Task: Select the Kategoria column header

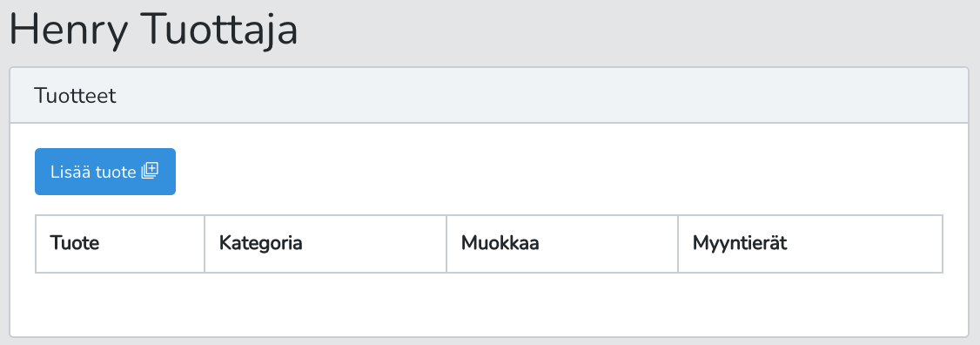Action: coord(326,244)
